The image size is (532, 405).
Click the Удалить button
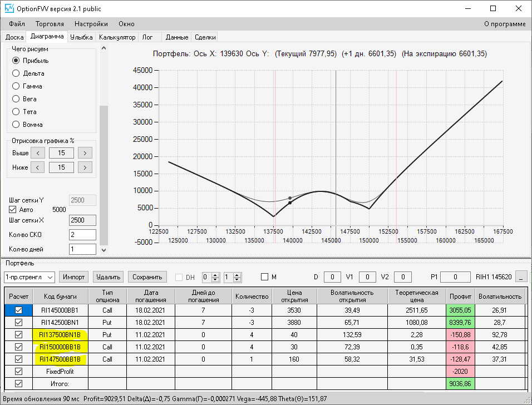108,277
